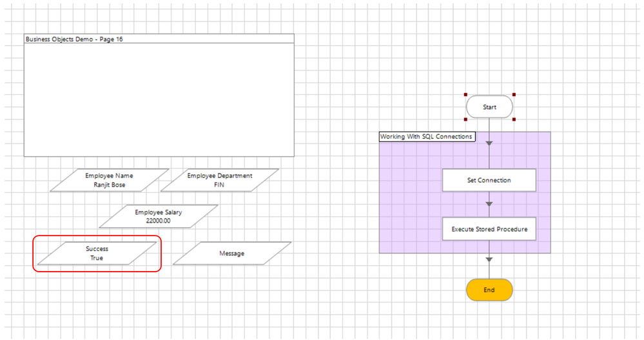This screenshot has height=340, width=644.
Task: Click top-right selection handle of Start
Action: (514, 95)
